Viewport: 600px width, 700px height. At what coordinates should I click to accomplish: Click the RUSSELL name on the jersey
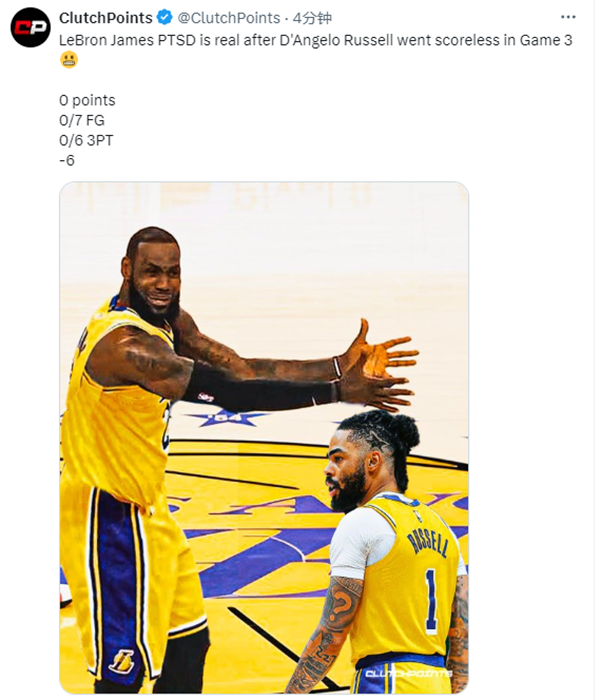[428, 542]
